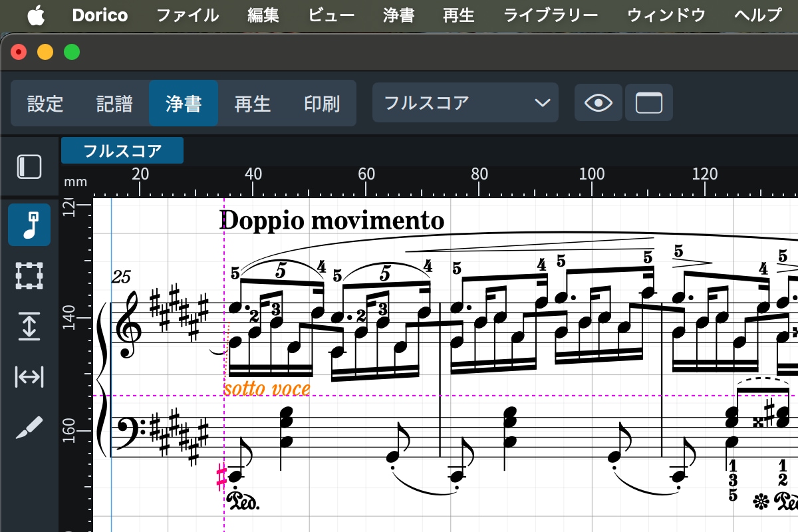Select the graphic editing note tool
This screenshot has height=532, width=798.
tap(29, 225)
